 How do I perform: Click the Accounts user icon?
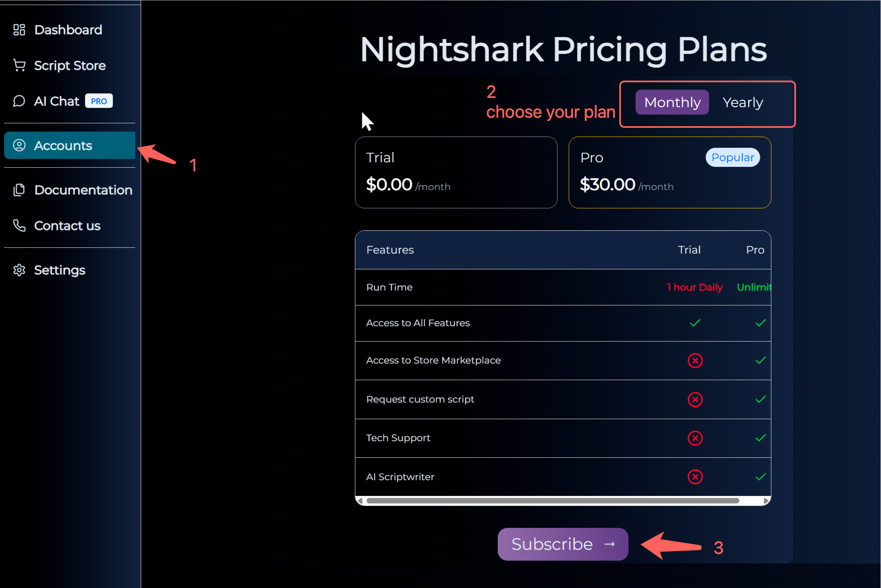tap(19, 145)
